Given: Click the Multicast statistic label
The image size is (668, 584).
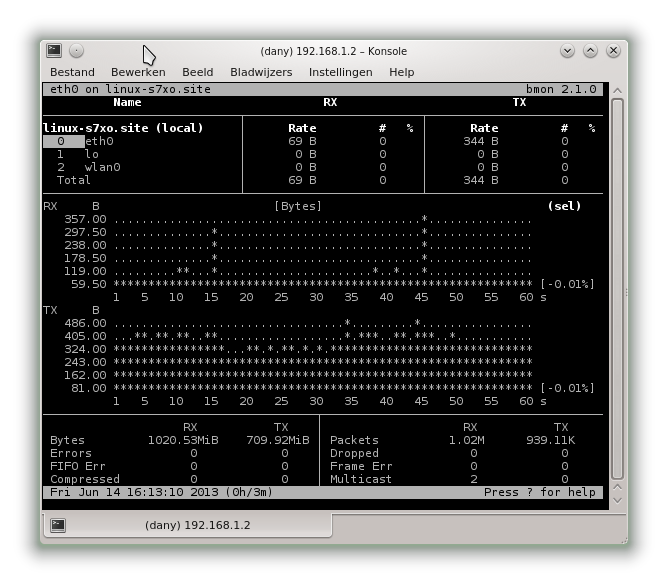Looking at the screenshot, I should [360, 479].
